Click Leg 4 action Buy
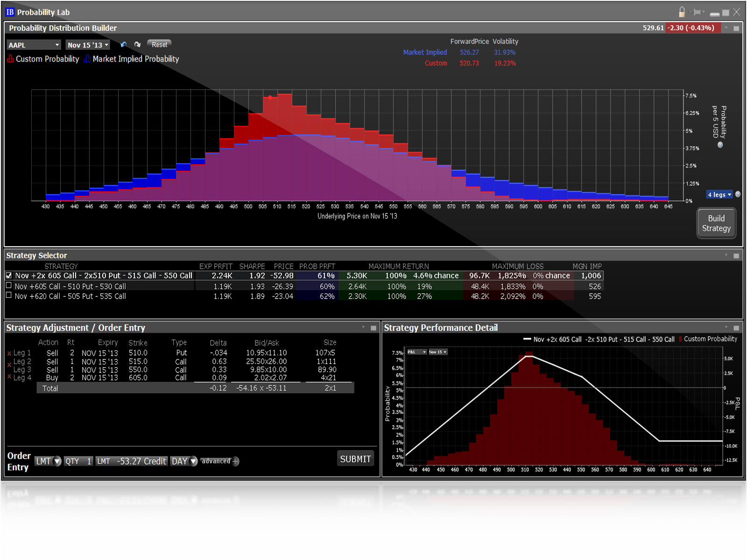 pyautogui.click(x=52, y=378)
